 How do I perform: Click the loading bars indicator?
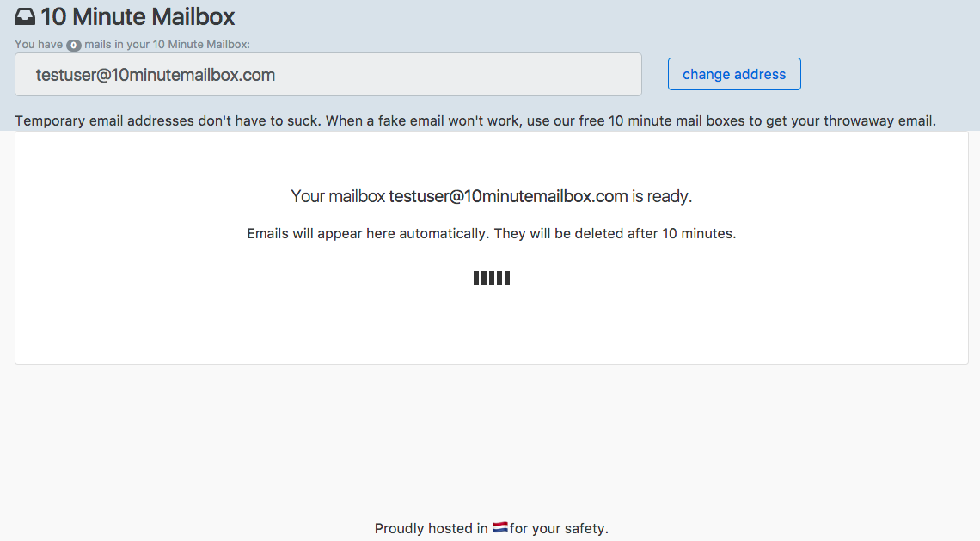492,278
